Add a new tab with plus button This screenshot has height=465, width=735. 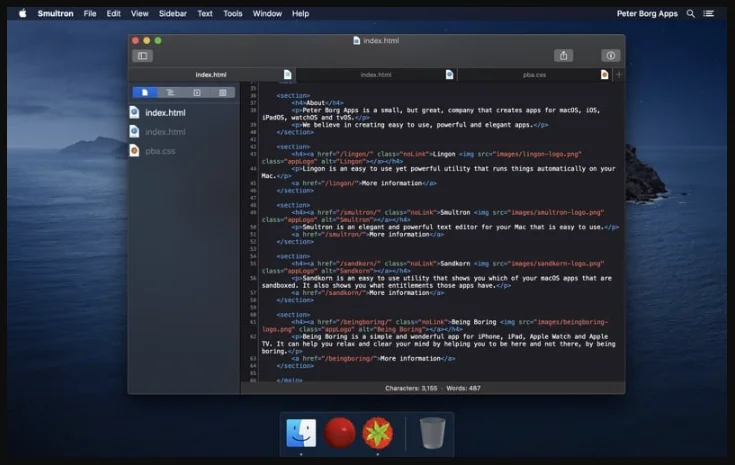point(619,75)
